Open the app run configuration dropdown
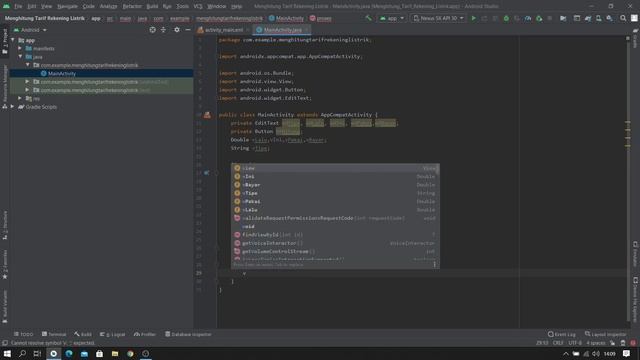This screenshot has height=360, width=640. (392, 18)
